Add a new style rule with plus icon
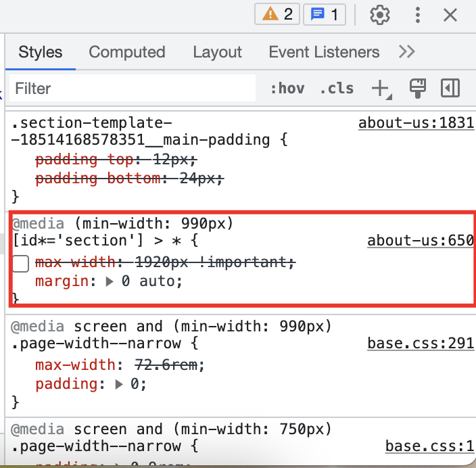476x468 pixels. (x=381, y=89)
